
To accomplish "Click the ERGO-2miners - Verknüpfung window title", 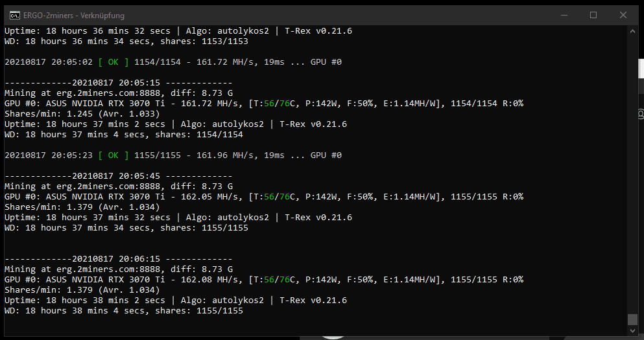I will click(74, 16).
